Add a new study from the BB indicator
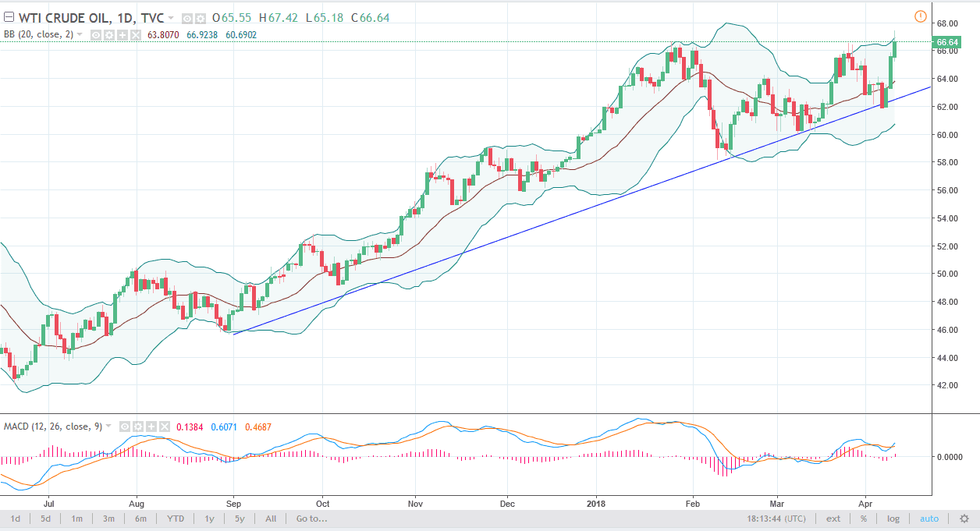Screen dimensions: 980x531 pos(122,34)
